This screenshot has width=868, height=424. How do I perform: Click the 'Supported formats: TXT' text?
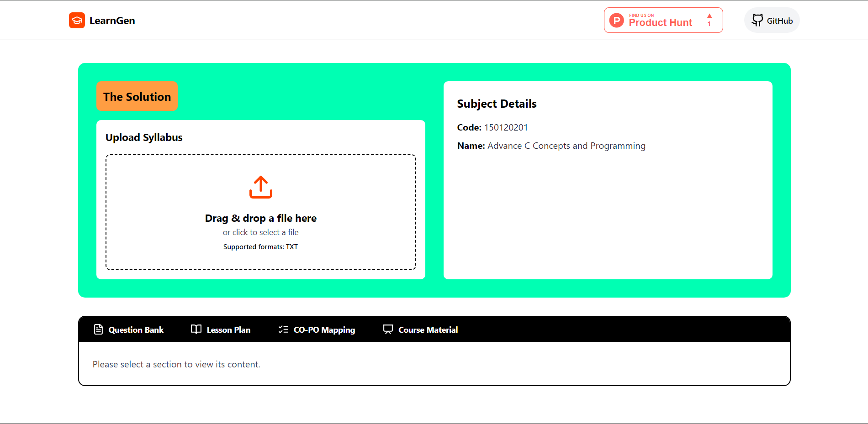261,247
